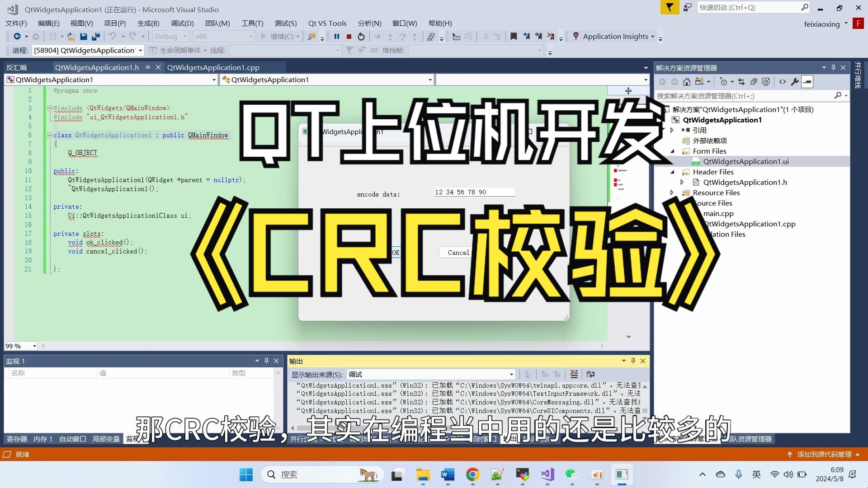Viewport: 868px width, 488px height.
Task: Switch to 局部变量 bottom tab
Action: [106, 439]
